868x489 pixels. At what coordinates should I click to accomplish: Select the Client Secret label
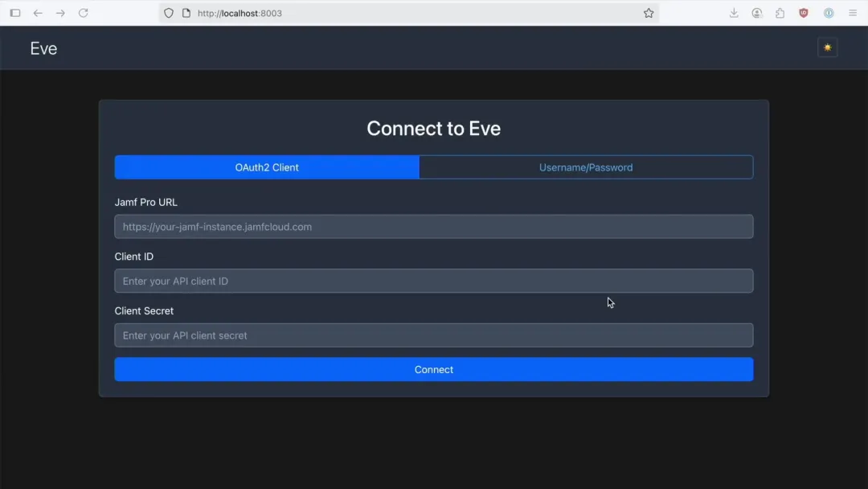click(x=144, y=310)
